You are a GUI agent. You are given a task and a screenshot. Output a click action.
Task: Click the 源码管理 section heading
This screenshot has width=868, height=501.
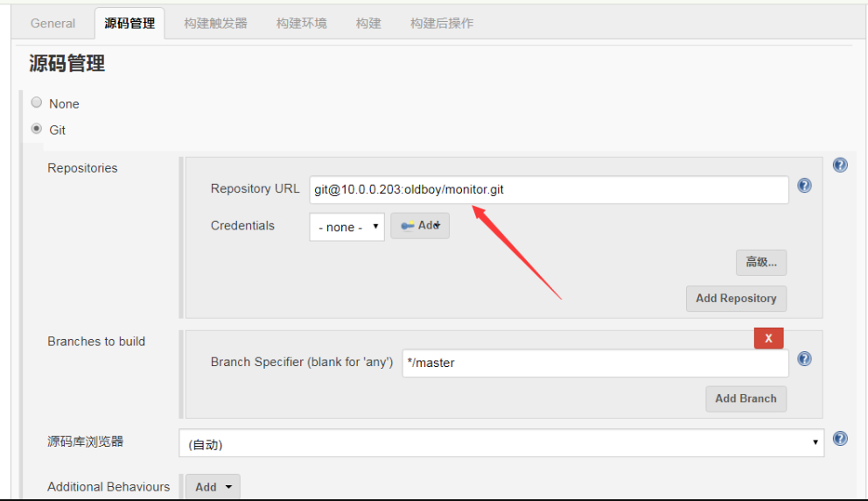pos(67,63)
